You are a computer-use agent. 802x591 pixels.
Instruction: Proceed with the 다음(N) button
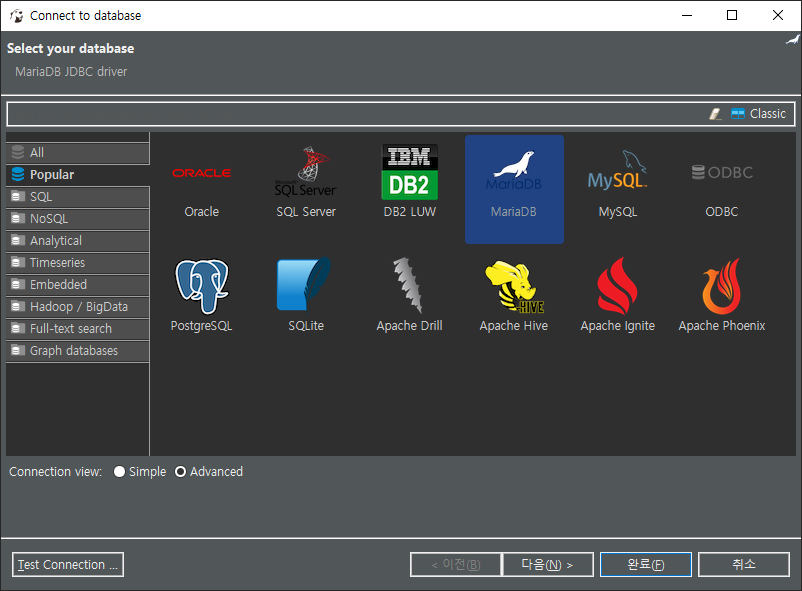click(x=548, y=564)
